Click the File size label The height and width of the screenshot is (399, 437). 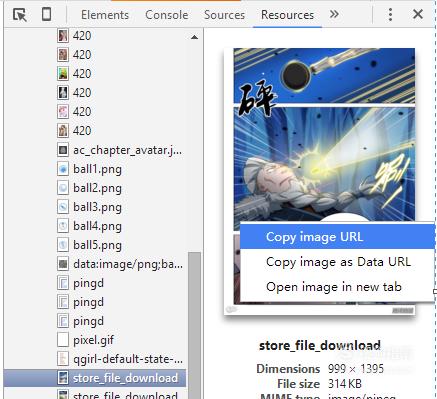click(x=299, y=384)
